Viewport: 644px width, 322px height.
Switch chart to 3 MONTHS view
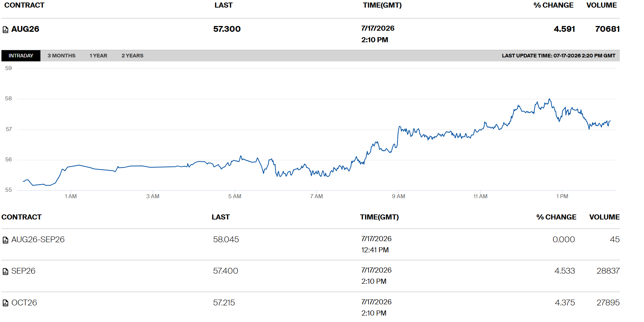click(61, 56)
